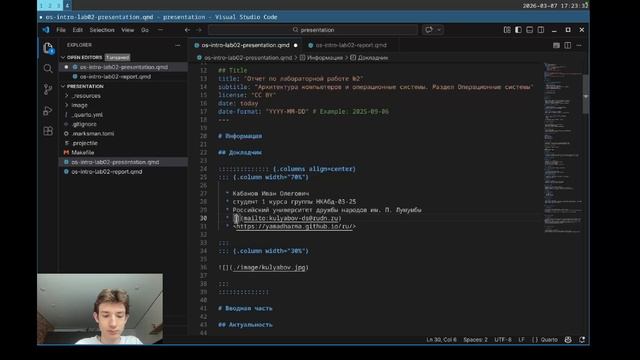
Task: Click the editor minimap
Action: [x=563, y=147]
